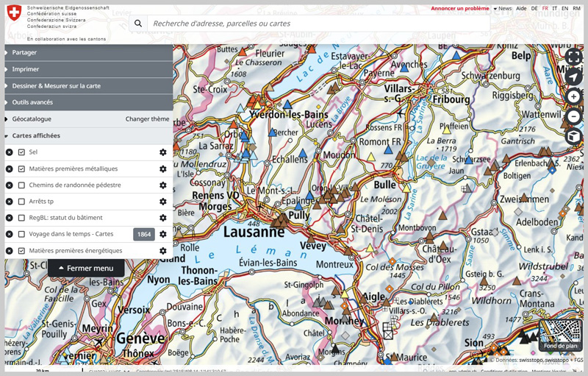Viewport: 588px width, 376px height.
Task: Enable Chemins de randonnée pédestre layer
Action: 22,185
